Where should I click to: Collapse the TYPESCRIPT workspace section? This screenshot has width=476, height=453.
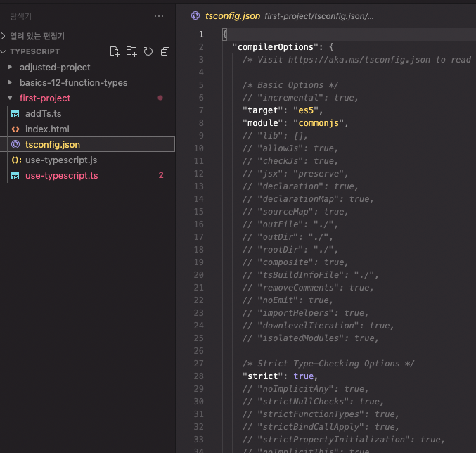[4, 51]
